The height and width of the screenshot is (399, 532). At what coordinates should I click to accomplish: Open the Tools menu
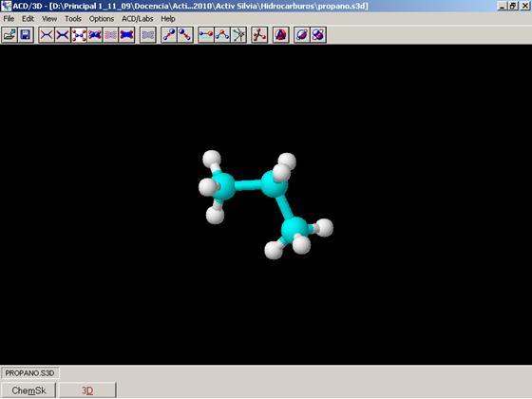tap(73, 19)
